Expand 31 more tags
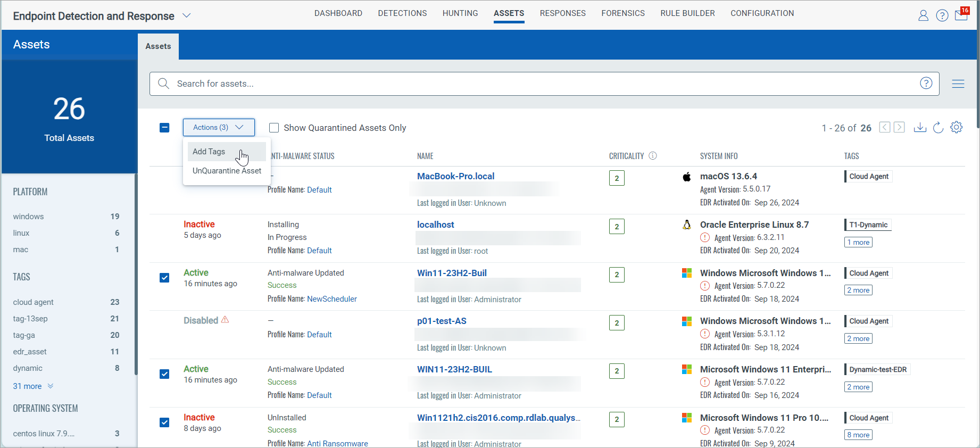This screenshot has height=448, width=980. [x=33, y=386]
